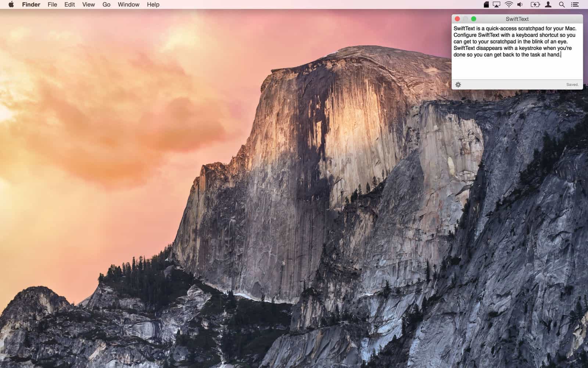The image size is (588, 368).
Task: Open the File menu
Action: point(52,4)
